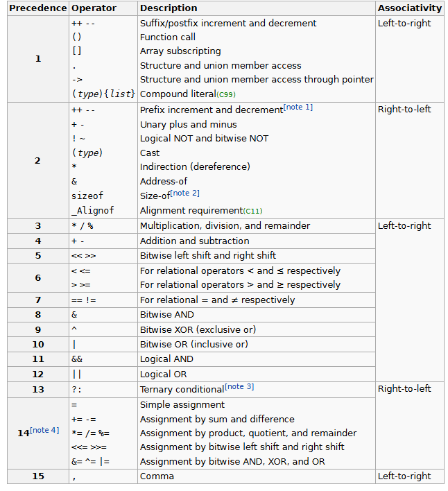
Task: Select the 'Comma' description in row 15
Action: point(157,476)
